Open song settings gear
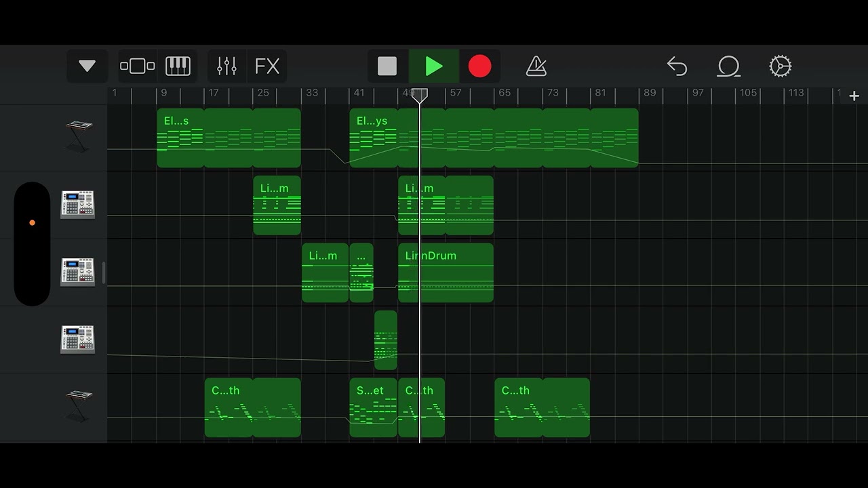Image resolution: width=868 pixels, height=488 pixels. tap(781, 66)
